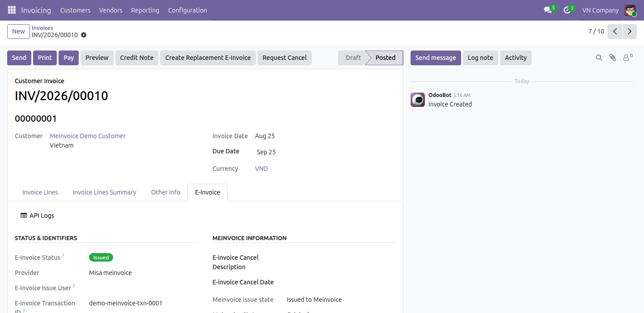Select the Posted status stage

coord(386,58)
